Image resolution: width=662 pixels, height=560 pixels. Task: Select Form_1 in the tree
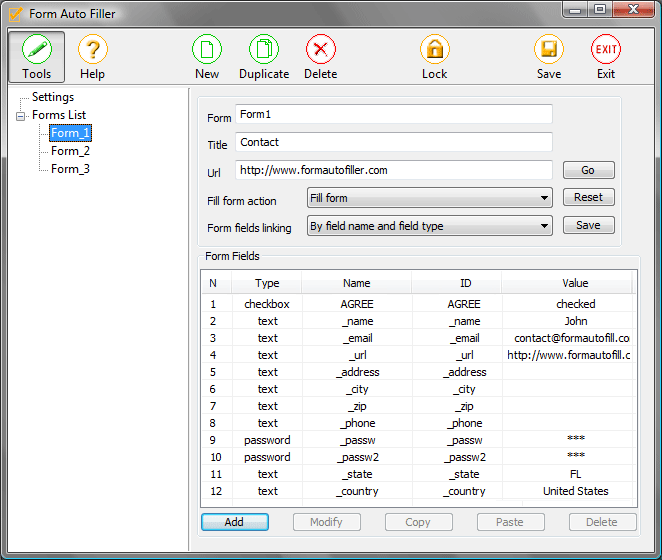[x=70, y=133]
